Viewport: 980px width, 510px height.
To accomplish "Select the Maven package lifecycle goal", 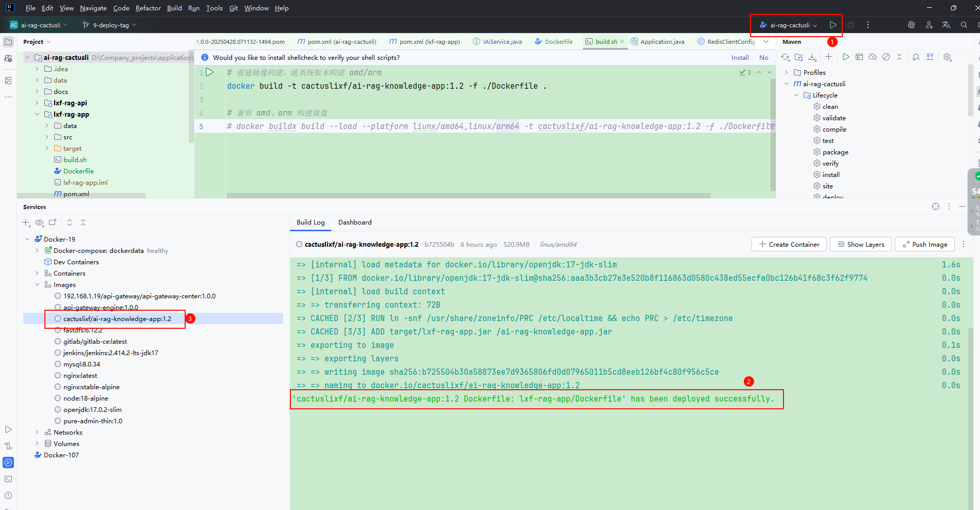I will point(835,152).
